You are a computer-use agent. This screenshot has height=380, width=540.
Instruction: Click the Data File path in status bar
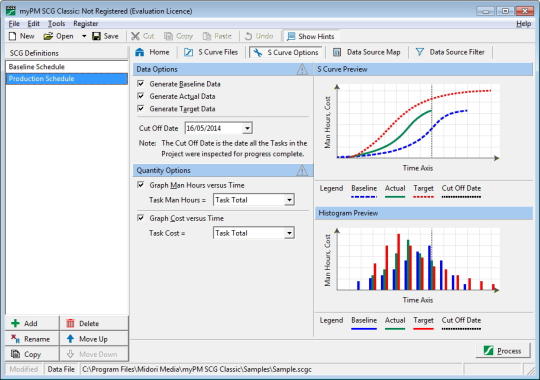197,369
